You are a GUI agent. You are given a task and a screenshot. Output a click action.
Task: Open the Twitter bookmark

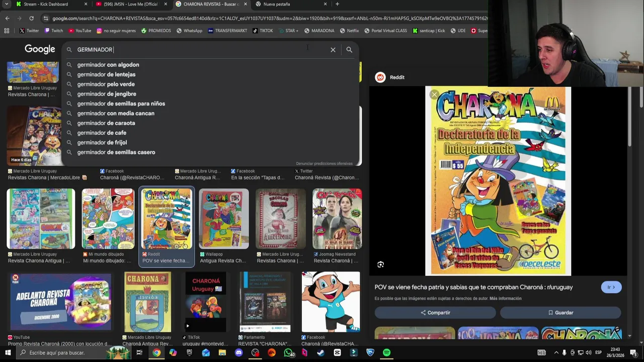[29, 31]
